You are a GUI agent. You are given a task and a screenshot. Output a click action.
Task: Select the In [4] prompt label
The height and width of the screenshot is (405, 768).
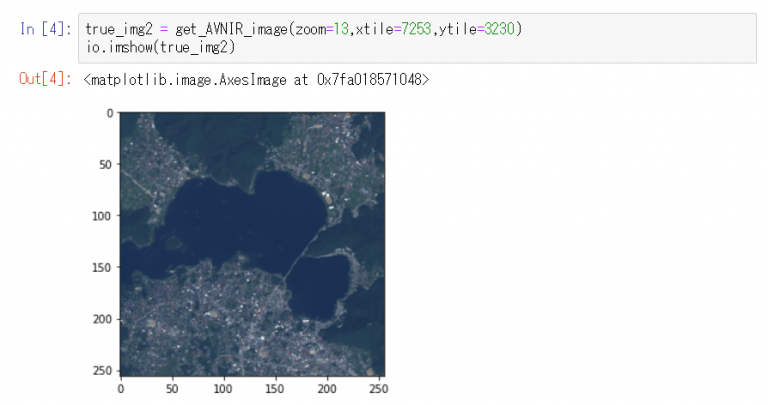[46, 29]
